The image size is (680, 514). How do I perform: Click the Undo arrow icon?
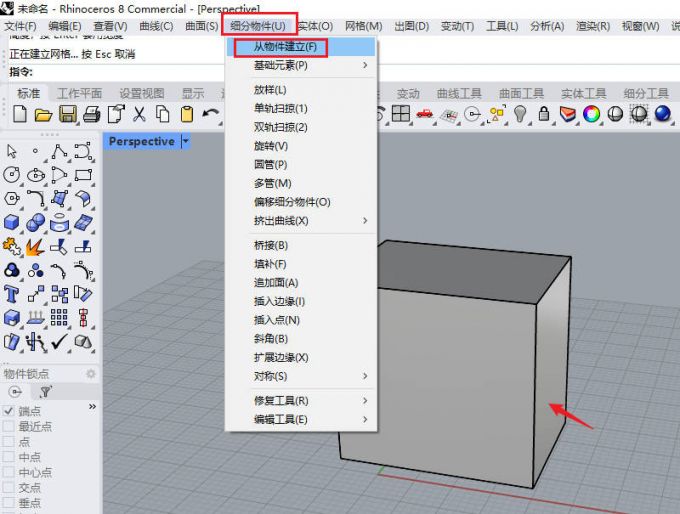210,115
